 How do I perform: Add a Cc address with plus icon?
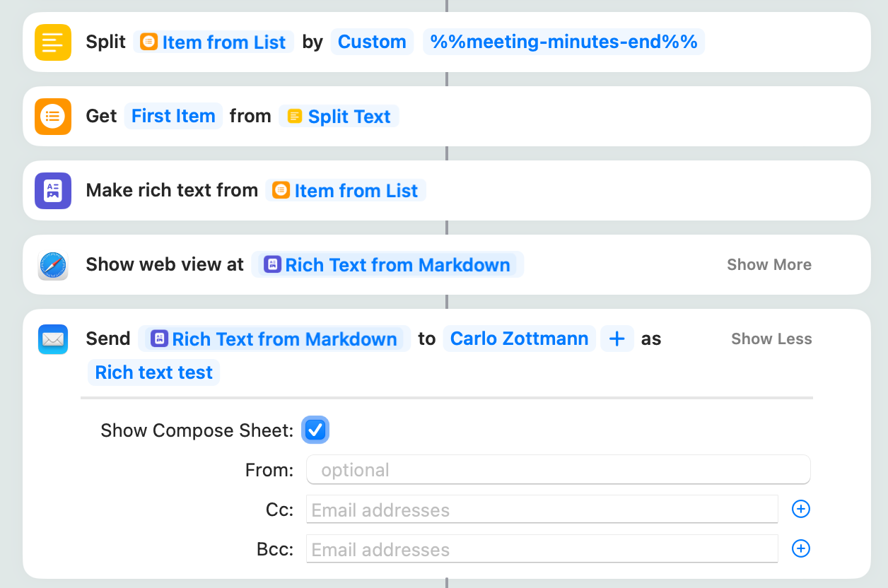coord(800,509)
